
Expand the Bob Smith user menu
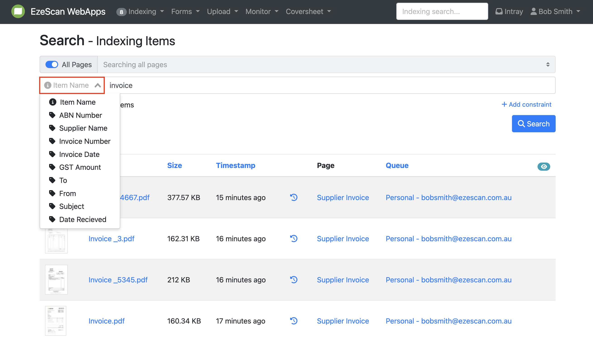tap(555, 11)
